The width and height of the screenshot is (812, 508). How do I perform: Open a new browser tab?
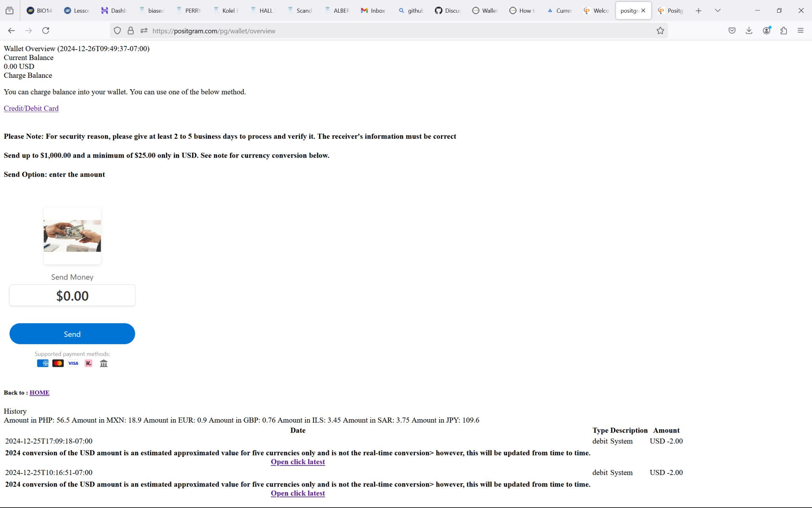click(699, 11)
